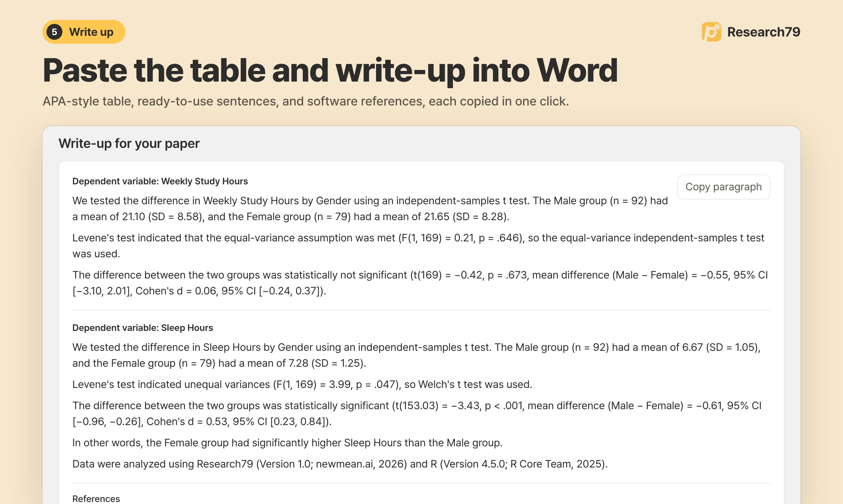Click the Weekly Study Hours group means paragraph
The width and height of the screenshot is (843, 504).
(370, 209)
